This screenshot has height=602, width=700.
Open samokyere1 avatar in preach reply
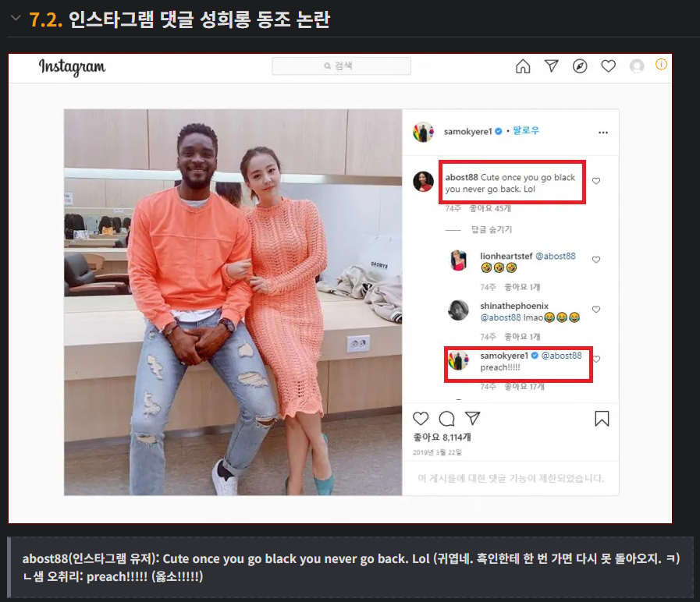[x=459, y=360]
